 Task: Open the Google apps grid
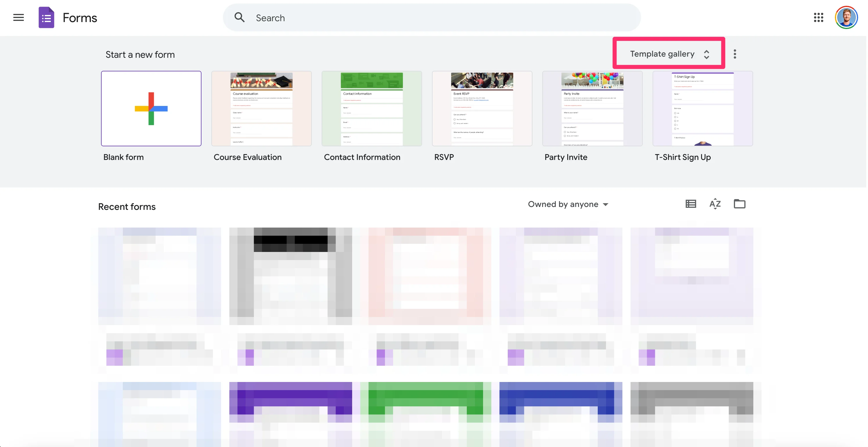pyautogui.click(x=818, y=17)
